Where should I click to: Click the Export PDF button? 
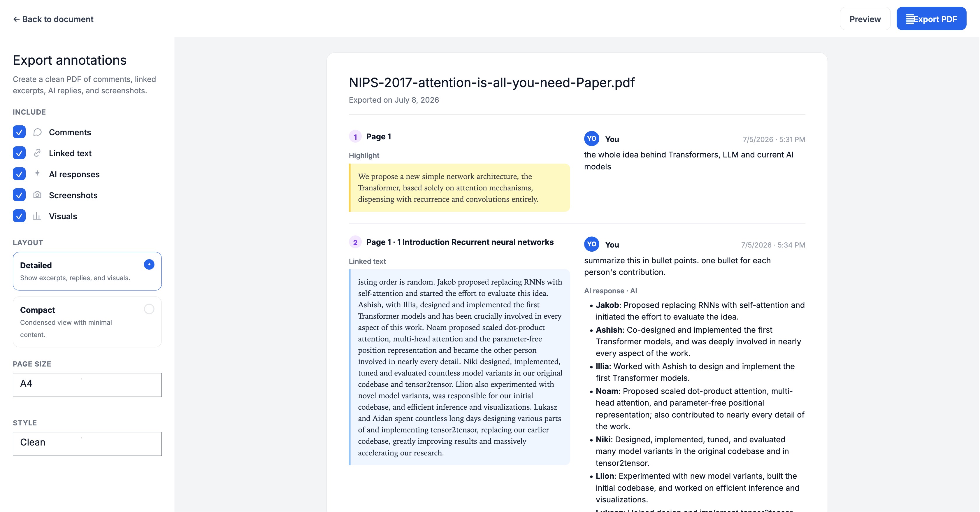pos(931,19)
